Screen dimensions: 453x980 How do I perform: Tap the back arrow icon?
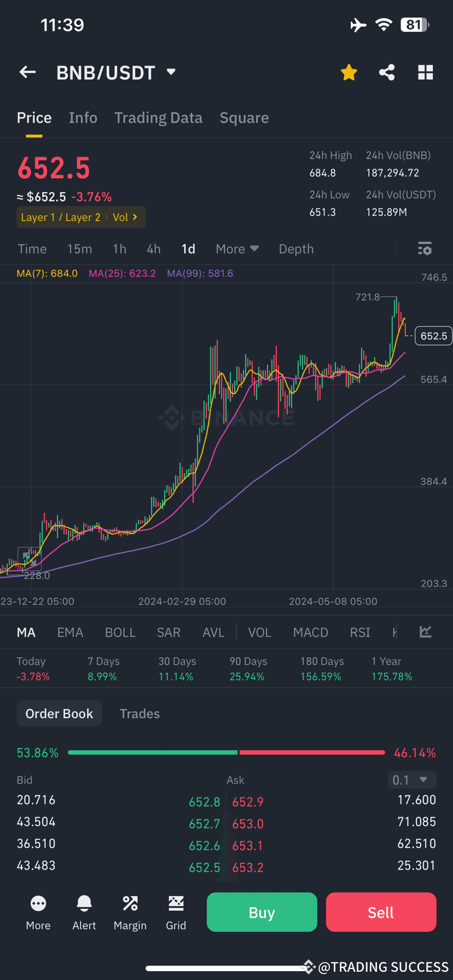pos(27,72)
